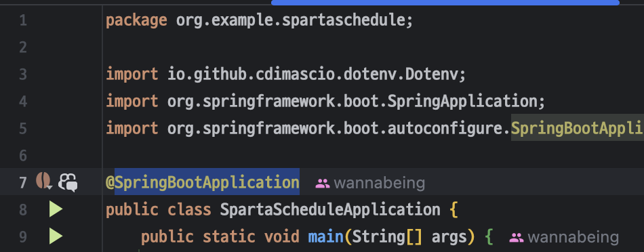Click the Dotenv import statement
This screenshot has width=644, height=252.
coord(286,75)
